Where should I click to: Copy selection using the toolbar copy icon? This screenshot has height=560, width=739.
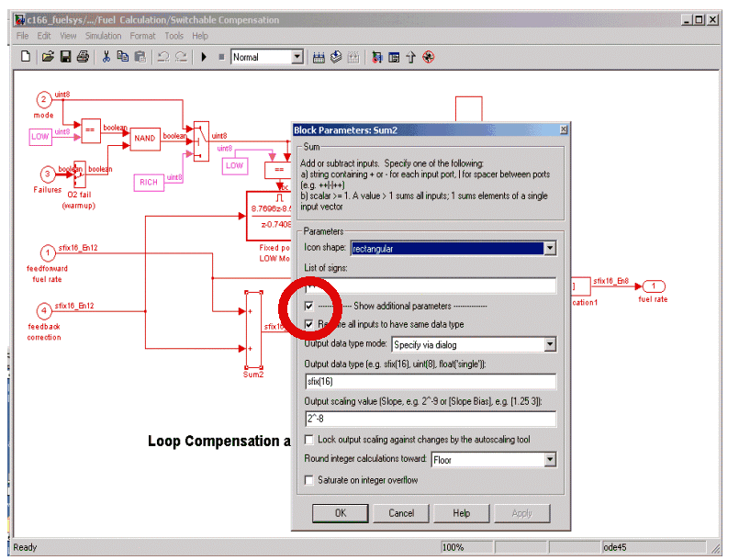tap(123, 57)
